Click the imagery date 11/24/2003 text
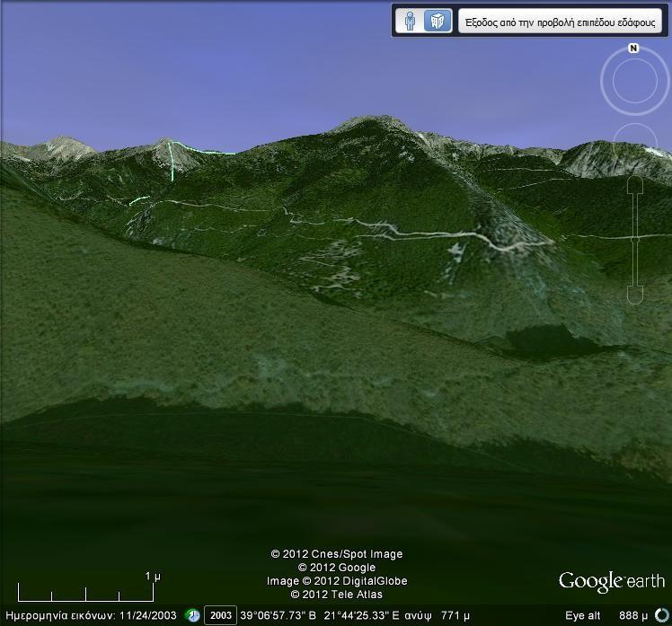This screenshot has width=672, height=626. (148, 616)
